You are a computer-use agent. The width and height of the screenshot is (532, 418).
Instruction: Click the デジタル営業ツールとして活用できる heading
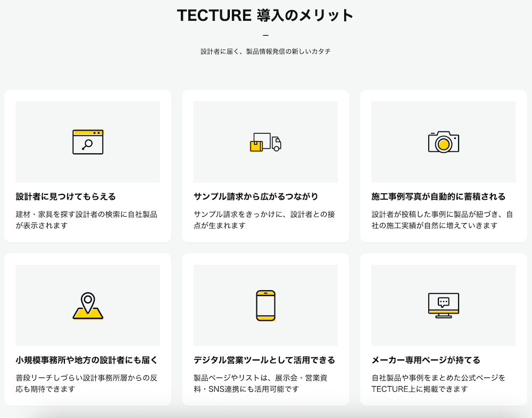(x=264, y=360)
